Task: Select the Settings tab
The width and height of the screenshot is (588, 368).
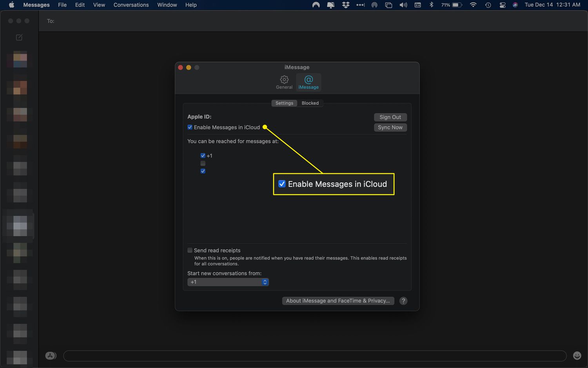Action: click(x=284, y=103)
